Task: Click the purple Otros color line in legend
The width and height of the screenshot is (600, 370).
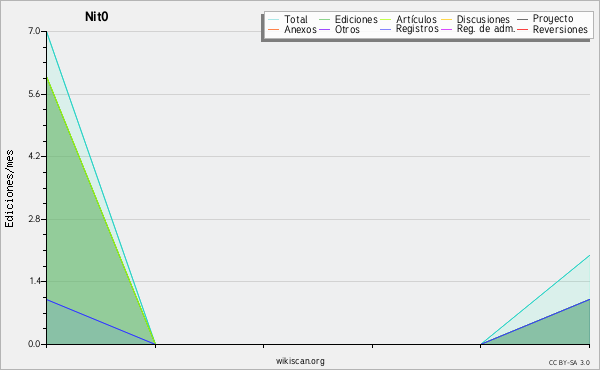Action: [x=324, y=30]
